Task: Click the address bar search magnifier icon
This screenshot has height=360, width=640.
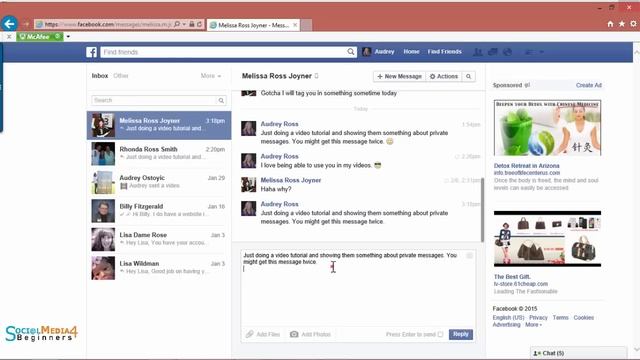Action: pyautogui.click(x=177, y=24)
